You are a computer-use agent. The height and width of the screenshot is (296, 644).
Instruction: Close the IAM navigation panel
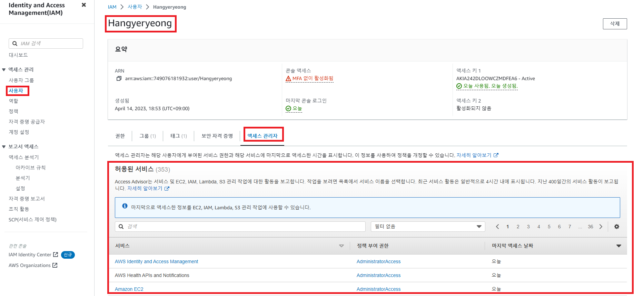(83, 5)
